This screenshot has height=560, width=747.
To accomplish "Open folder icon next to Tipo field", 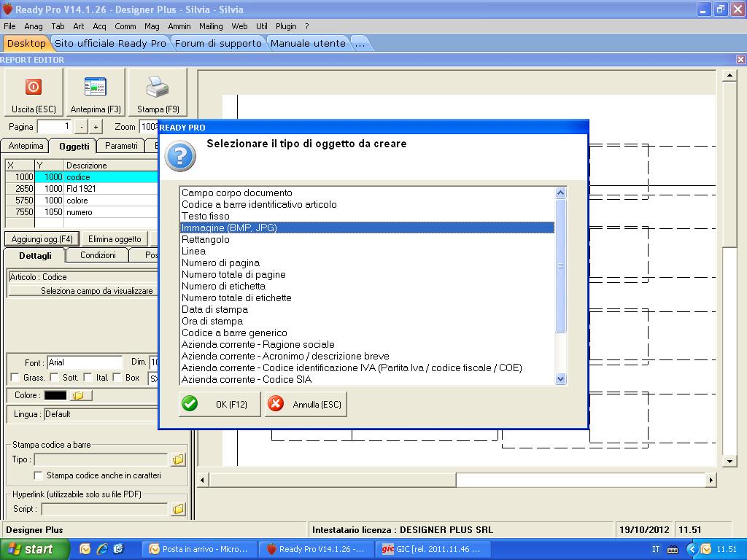I will coord(178,459).
